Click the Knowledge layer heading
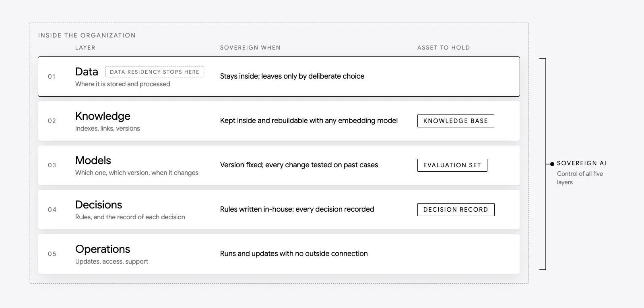The image size is (644, 308). pos(103,116)
